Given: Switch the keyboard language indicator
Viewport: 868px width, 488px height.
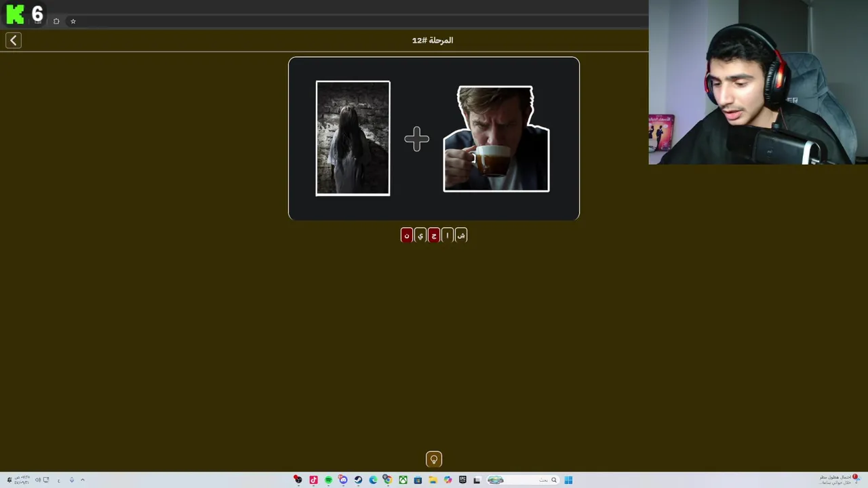Looking at the screenshot, I should coord(59,481).
